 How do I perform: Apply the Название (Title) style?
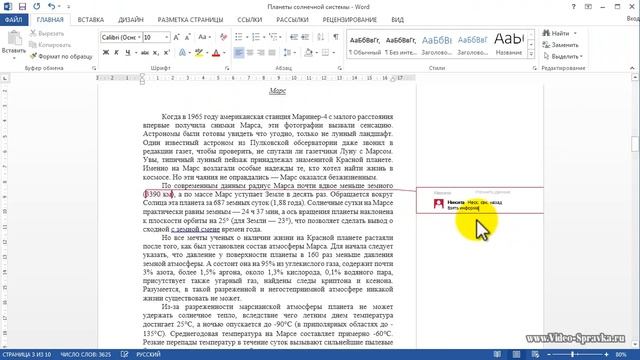509,45
